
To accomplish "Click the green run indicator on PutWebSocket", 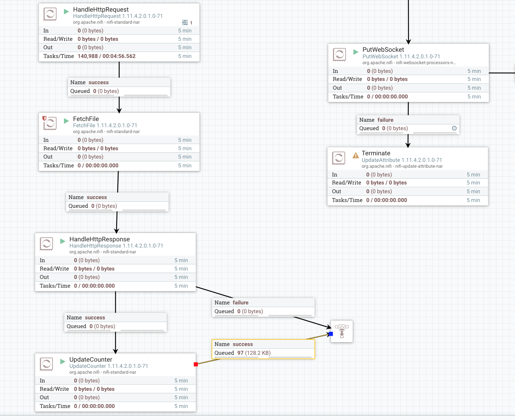I will point(355,51).
